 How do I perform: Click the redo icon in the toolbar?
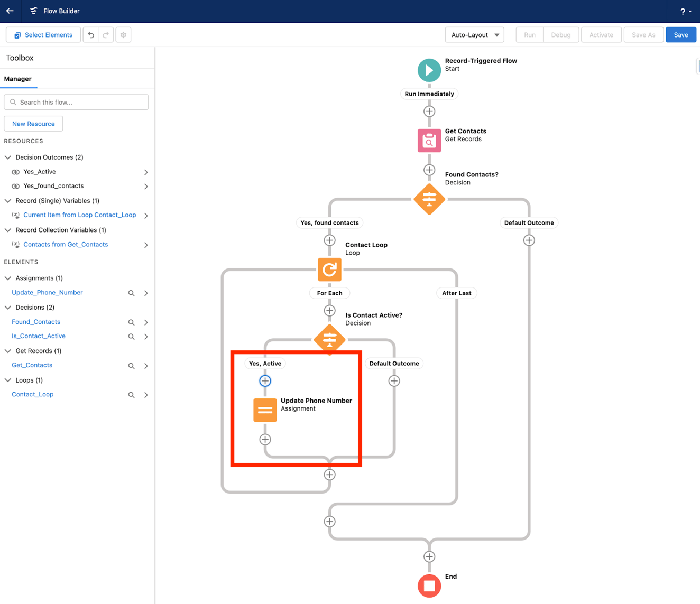point(106,34)
